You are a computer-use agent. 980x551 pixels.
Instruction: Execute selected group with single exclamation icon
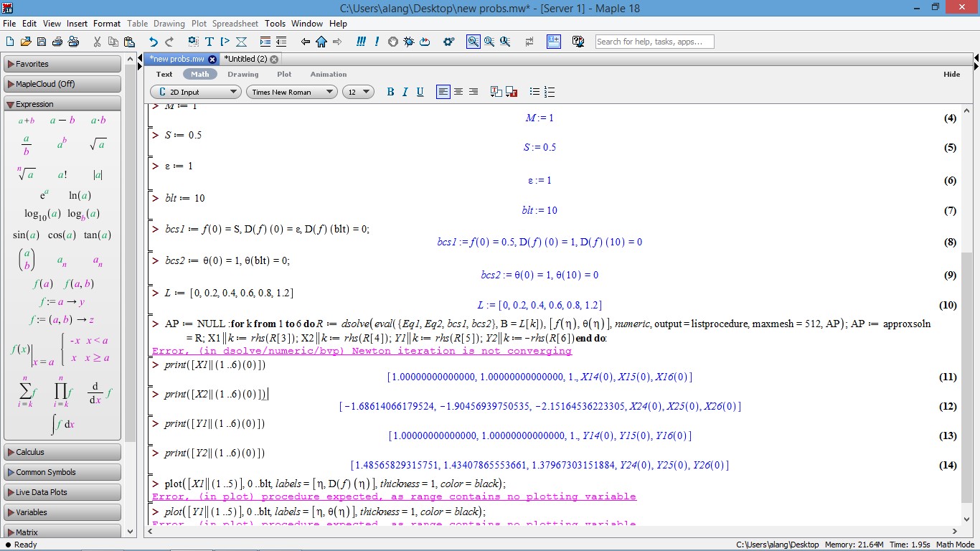pos(377,42)
